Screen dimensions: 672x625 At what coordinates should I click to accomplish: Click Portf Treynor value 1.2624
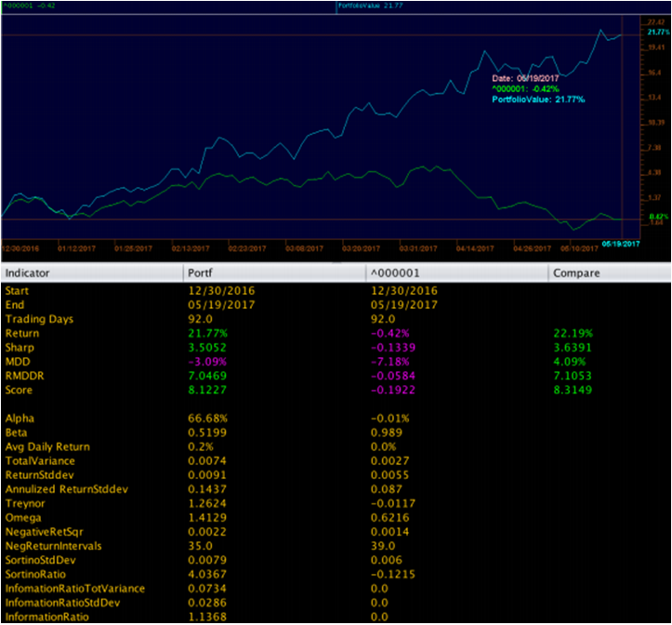[207, 503]
